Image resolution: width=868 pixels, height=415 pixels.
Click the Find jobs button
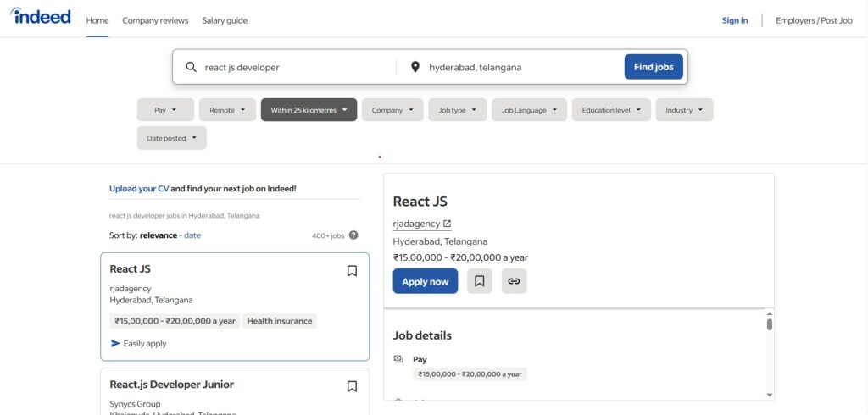tap(654, 67)
